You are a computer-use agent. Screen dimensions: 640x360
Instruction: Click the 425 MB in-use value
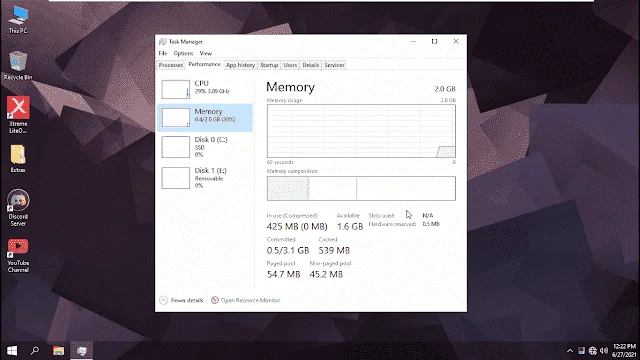coord(297,227)
